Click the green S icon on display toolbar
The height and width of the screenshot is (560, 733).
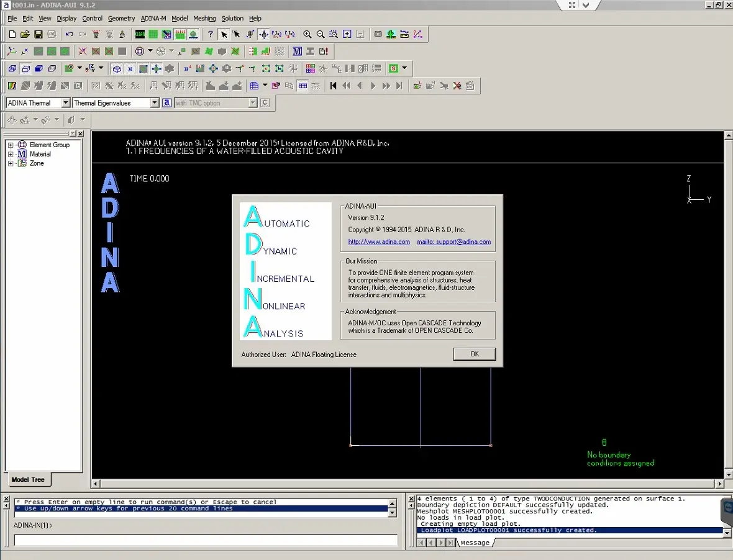pos(394,69)
